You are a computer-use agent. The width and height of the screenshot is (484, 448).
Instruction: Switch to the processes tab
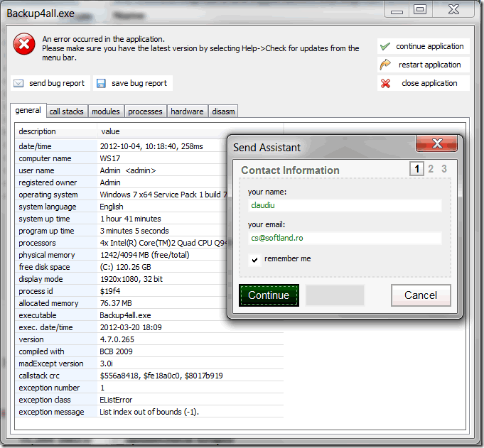tap(145, 111)
